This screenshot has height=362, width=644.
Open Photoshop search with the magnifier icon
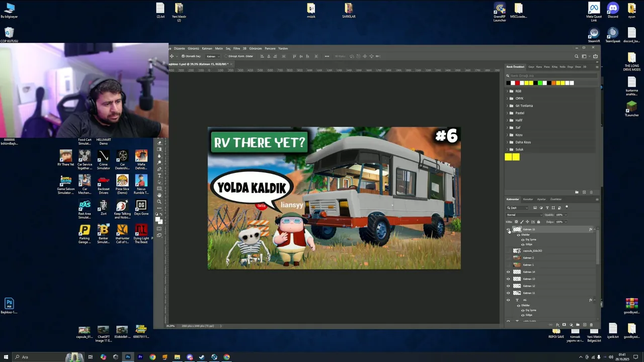click(577, 56)
